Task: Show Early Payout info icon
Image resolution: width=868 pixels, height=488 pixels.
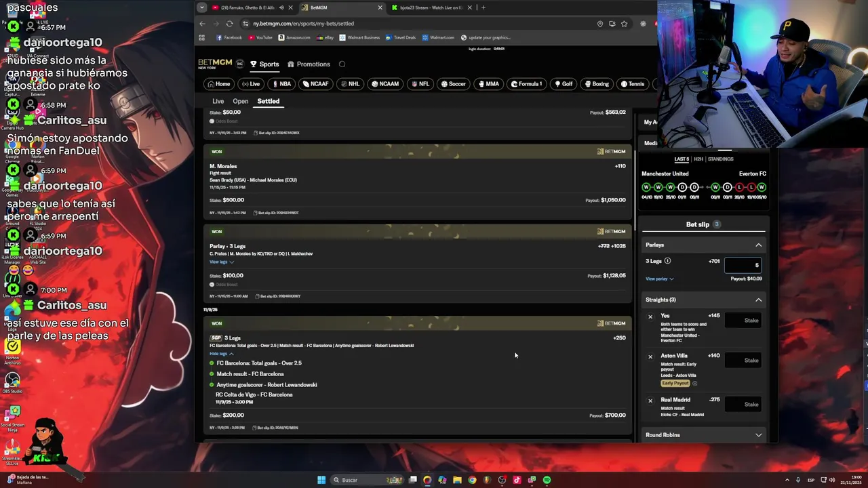Action: tap(694, 384)
